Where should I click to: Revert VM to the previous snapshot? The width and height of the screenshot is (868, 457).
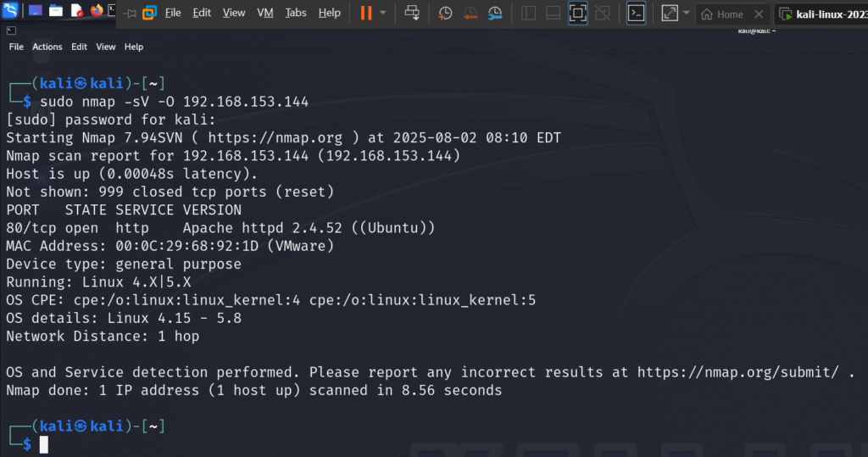pos(470,14)
